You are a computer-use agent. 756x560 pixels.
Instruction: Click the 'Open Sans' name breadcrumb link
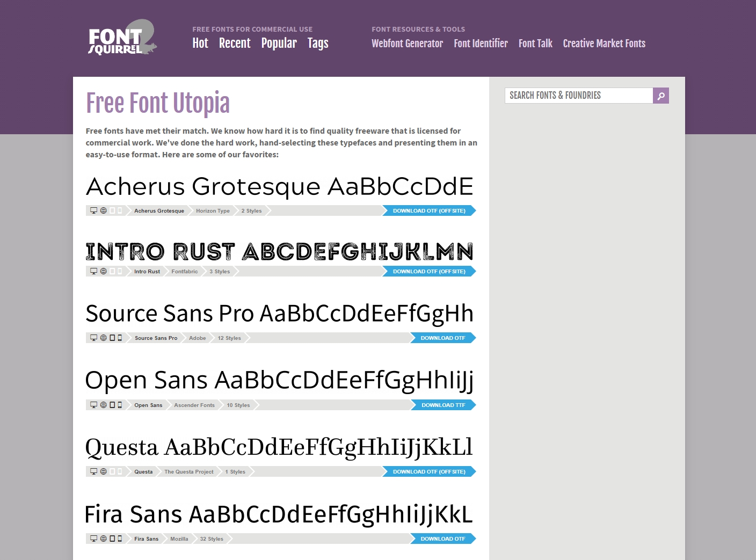point(148,405)
